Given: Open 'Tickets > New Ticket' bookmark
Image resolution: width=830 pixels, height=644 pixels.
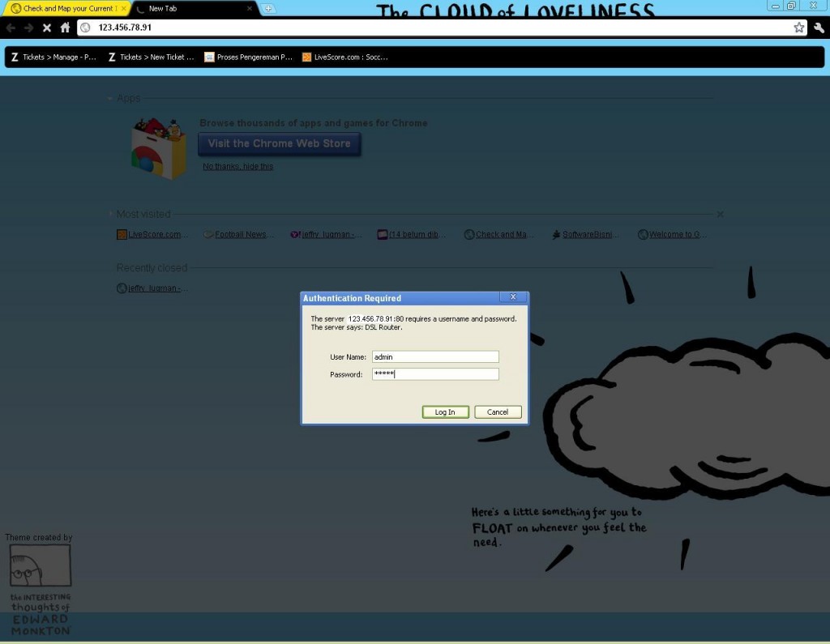Looking at the screenshot, I should coord(151,58).
